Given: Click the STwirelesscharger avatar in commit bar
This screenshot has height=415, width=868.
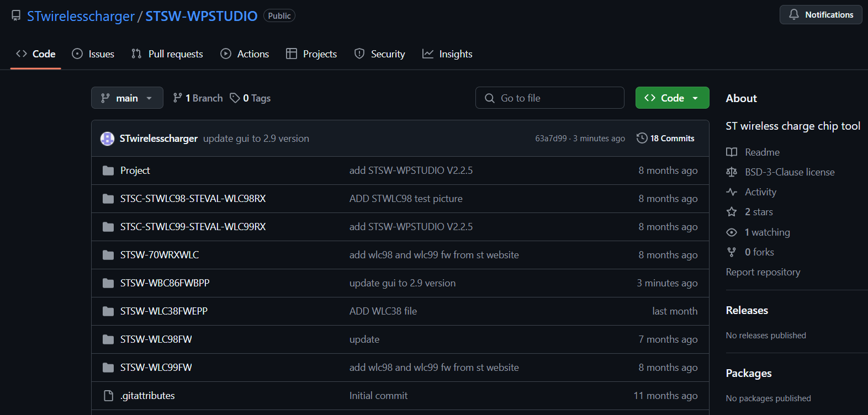Looking at the screenshot, I should click(x=107, y=139).
